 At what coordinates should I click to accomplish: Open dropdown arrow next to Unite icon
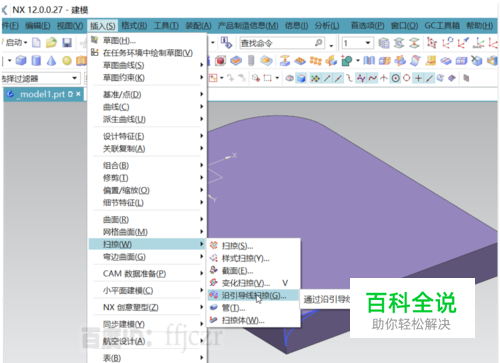[358, 61]
